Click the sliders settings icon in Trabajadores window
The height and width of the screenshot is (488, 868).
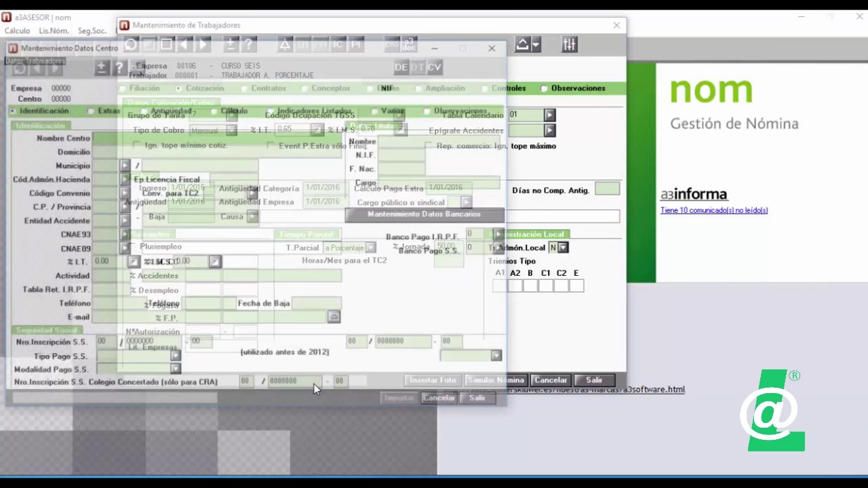coord(569,45)
